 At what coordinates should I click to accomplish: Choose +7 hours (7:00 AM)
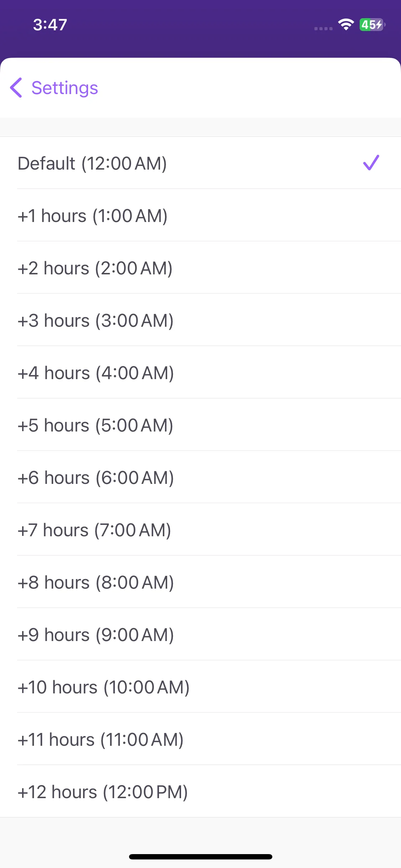(200, 529)
